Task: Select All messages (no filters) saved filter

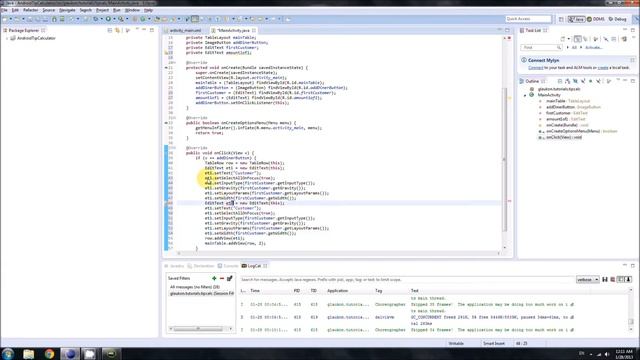Action: point(195,287)
